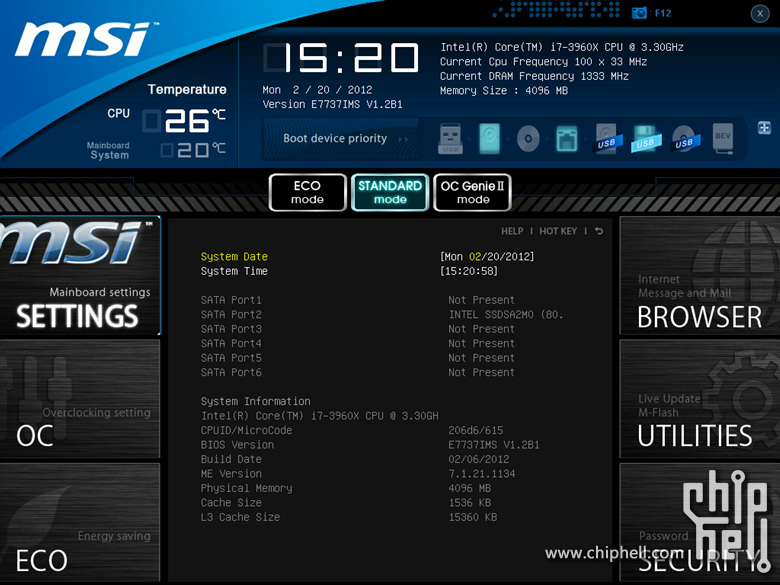This screenshot has height=585, width=780.
Task: Switch to STANDARD mode
Action: coord(390,193)
